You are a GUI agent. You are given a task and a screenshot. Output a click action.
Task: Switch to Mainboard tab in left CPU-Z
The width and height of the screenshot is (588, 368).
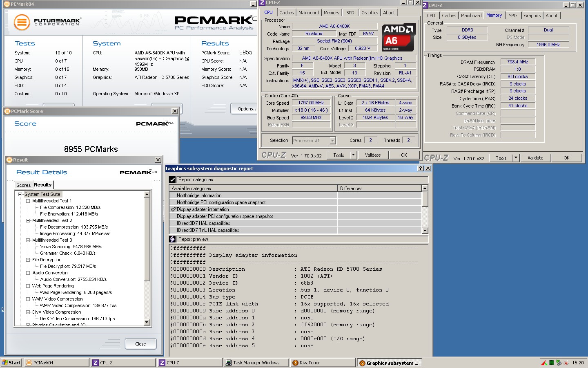309,13
